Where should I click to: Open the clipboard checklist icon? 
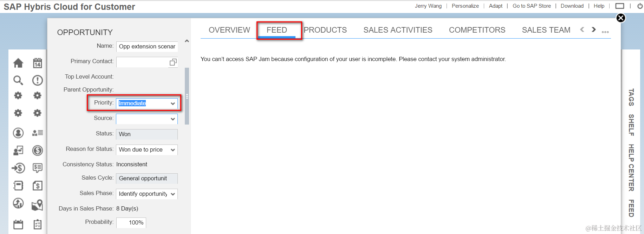pos(38,225)
